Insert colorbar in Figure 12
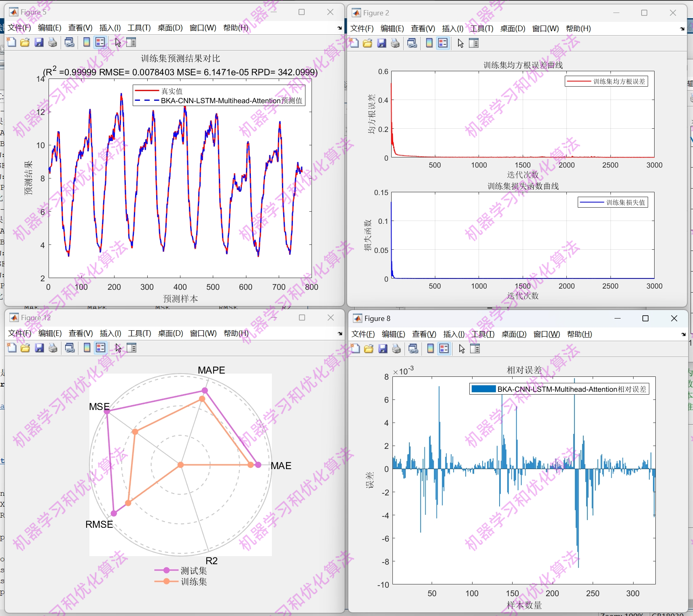Viewport: 693px width, 616px height. [x=87, y=348]
